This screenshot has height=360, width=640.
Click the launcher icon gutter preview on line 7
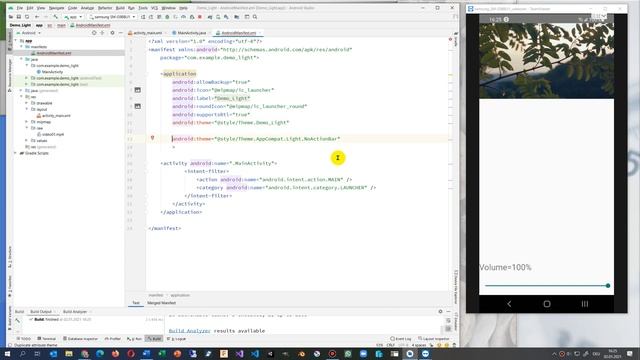click(x=138, y=90)
